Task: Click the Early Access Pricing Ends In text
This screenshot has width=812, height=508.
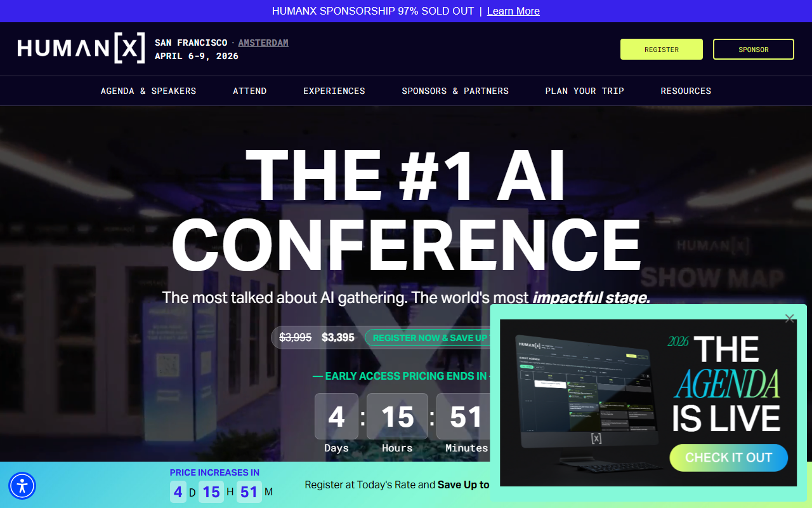Action: [x=401, y=376]
